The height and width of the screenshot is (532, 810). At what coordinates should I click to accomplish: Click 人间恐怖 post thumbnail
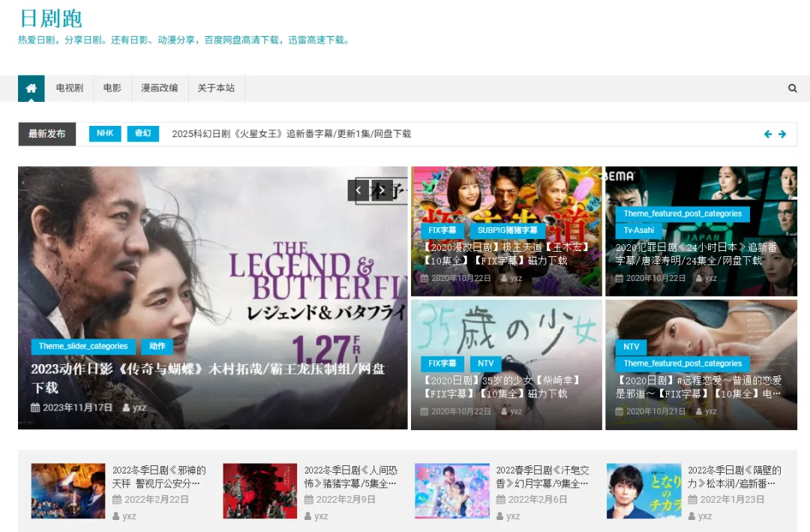click(259, 491)
